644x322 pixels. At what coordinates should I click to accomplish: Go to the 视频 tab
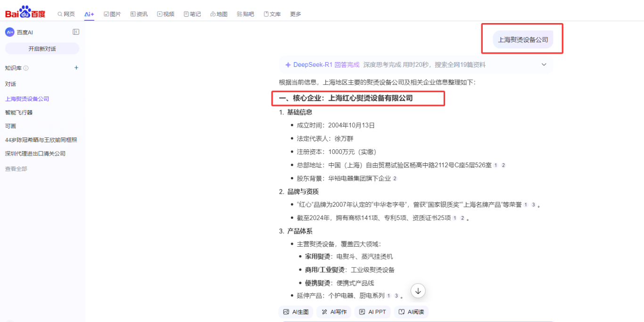click(166, 14)
